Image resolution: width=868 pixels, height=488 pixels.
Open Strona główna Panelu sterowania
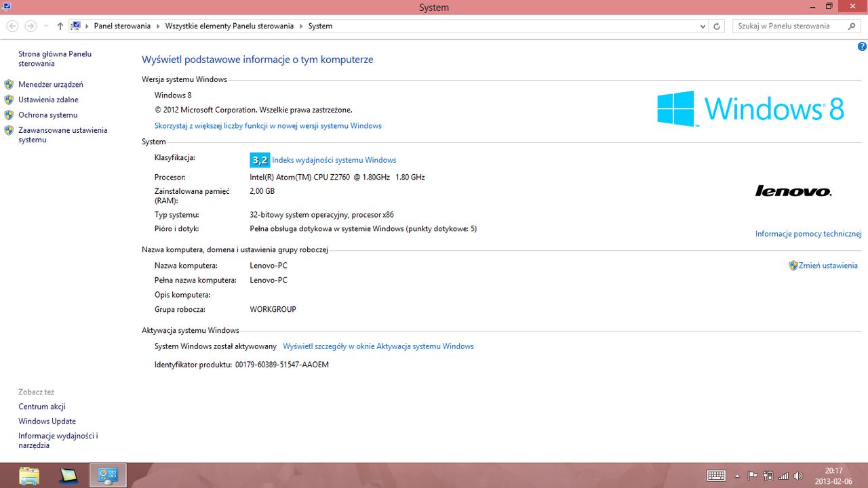55,58
